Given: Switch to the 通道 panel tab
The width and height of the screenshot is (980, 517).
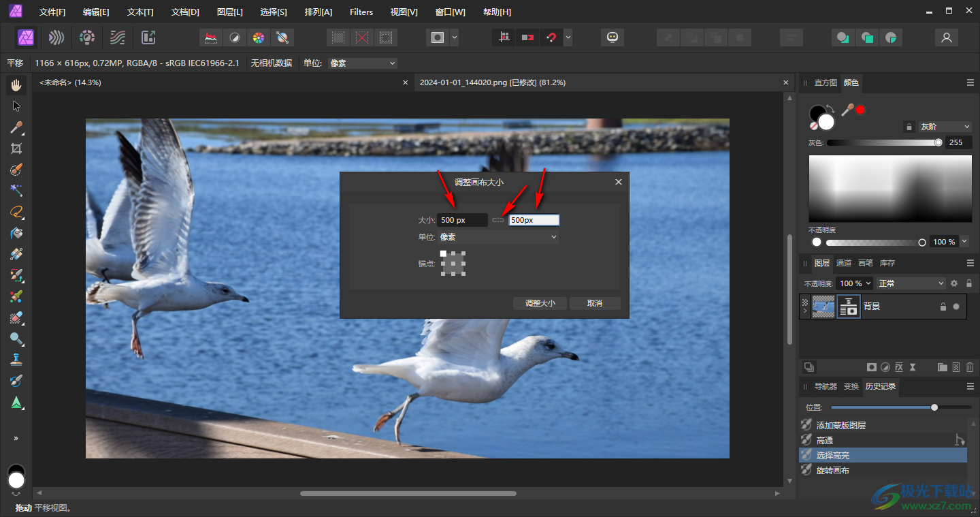Looking at the screenshot, I should (844, 263).
